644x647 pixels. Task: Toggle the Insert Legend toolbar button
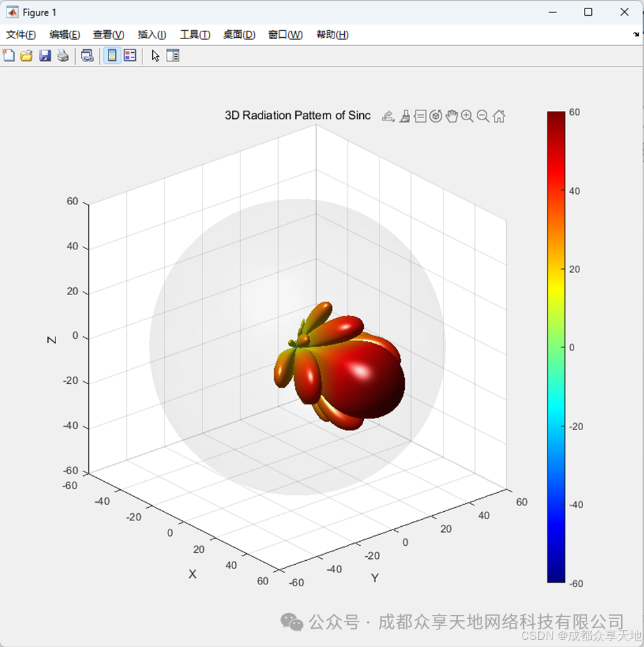click(x=130, y=55)
